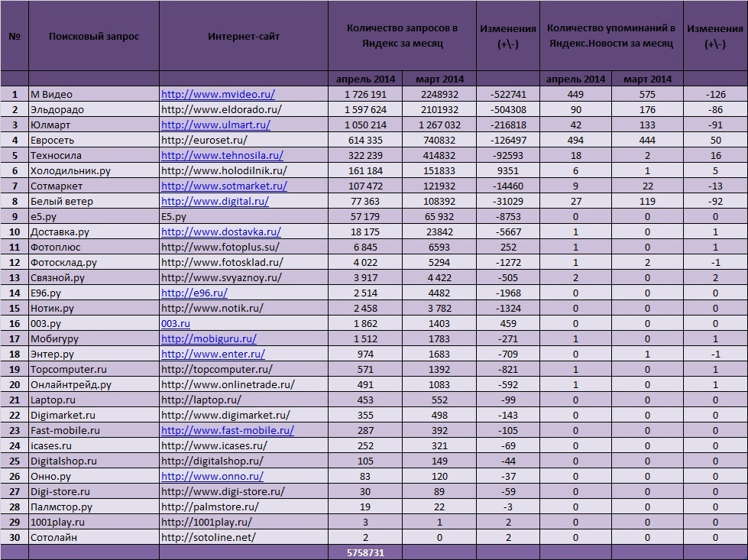This screenshot has width=748, height=560.
Task: Select the 'icases.ru' query cell
Action: point(94,445)
